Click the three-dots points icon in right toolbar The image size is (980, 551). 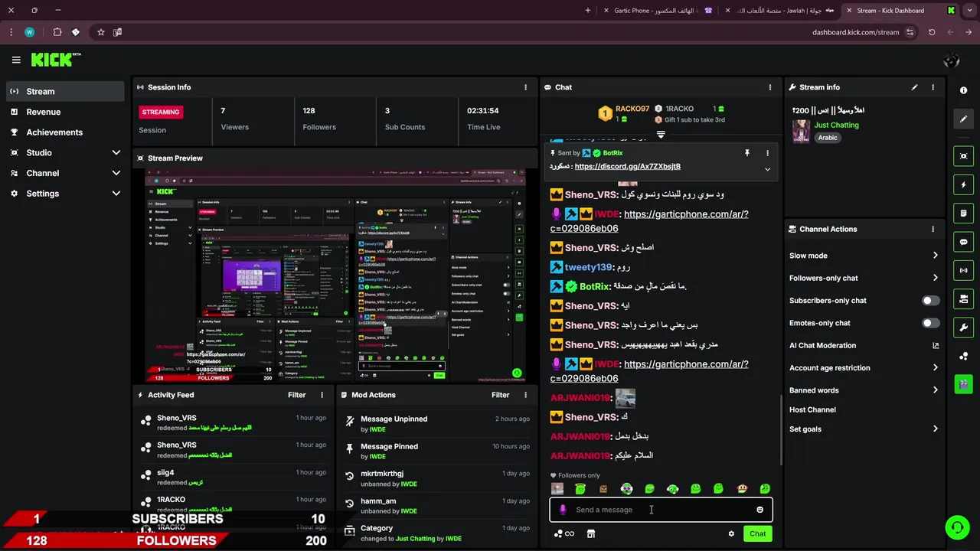coord(963,356)
